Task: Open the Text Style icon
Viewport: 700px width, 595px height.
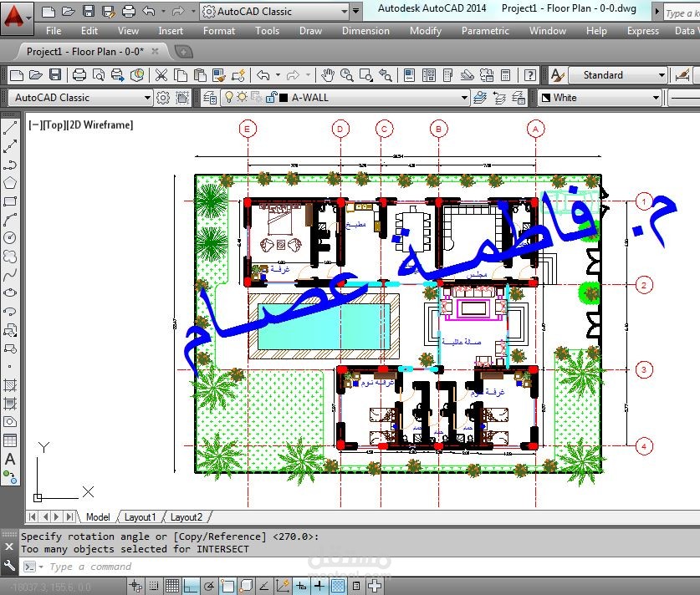Action: (557, 75)
